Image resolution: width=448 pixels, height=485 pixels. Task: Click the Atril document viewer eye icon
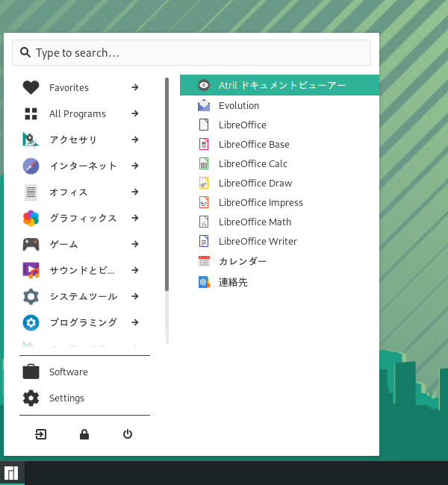coord(204,85)
